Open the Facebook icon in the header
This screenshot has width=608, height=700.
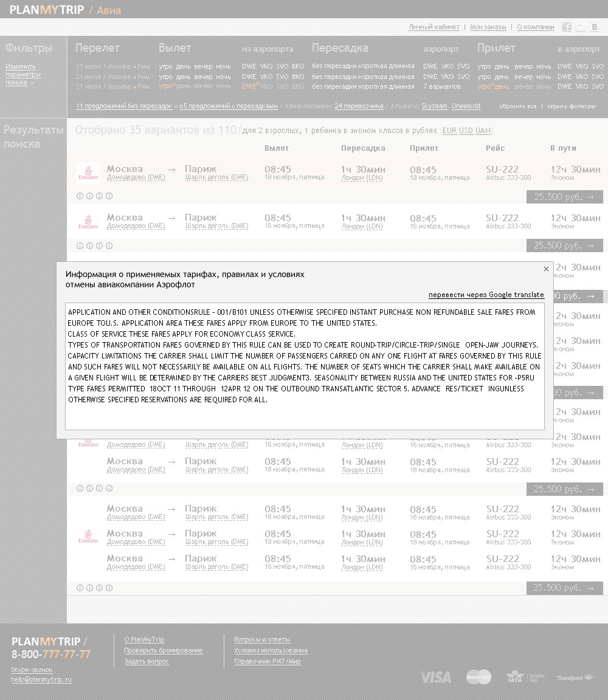coord(567,27)
